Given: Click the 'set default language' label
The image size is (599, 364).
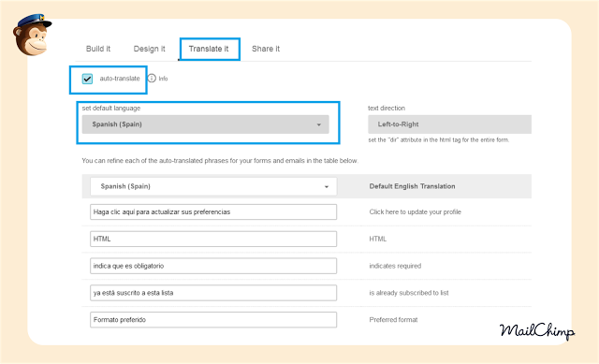Looking at the screenshot, I should click(x=111, y=109).
